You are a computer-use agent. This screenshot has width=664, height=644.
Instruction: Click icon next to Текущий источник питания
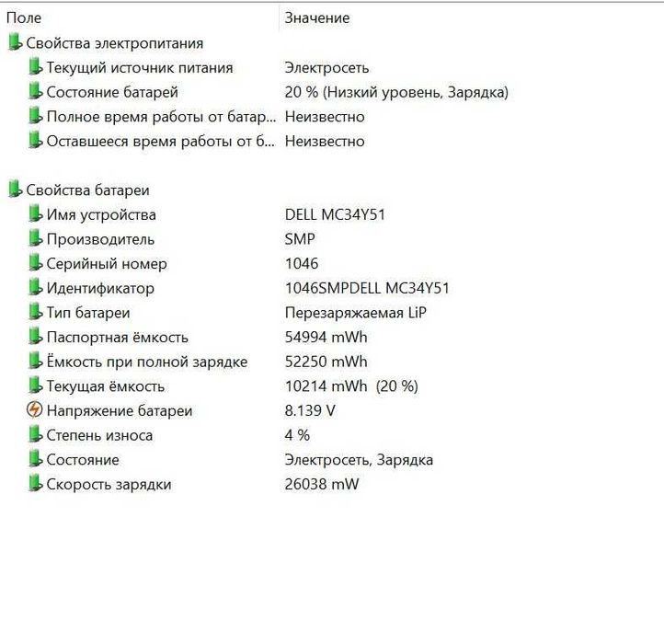[35, 67]
